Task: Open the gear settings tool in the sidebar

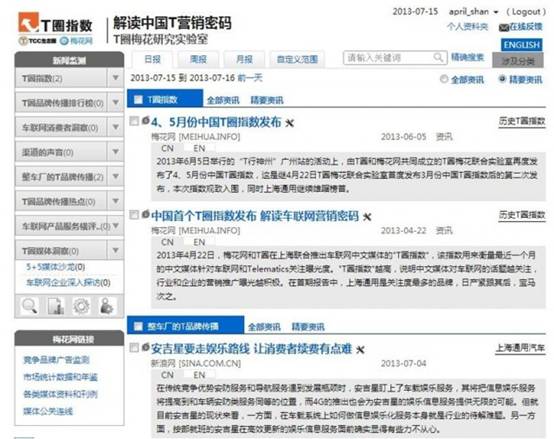Action: click(x=81, y=306)
